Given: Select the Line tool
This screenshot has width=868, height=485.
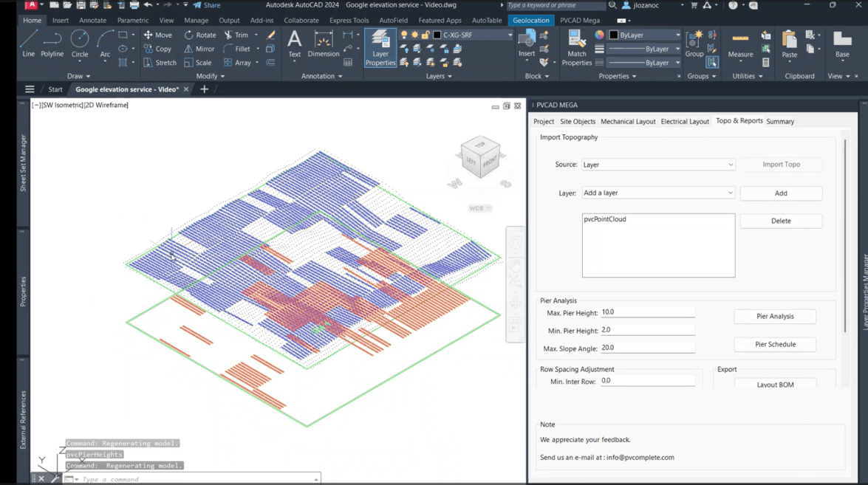Looking at the screenshot, I should click(x=28, y=47).
